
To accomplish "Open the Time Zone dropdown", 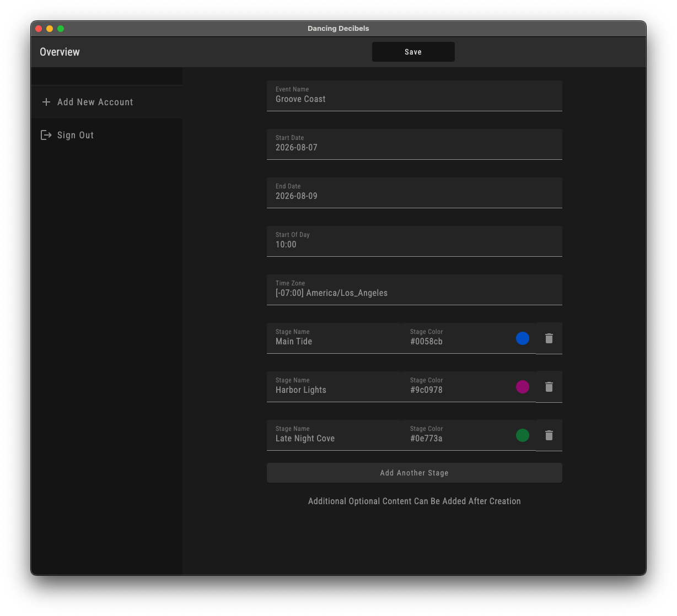I will tap(414, 290).
